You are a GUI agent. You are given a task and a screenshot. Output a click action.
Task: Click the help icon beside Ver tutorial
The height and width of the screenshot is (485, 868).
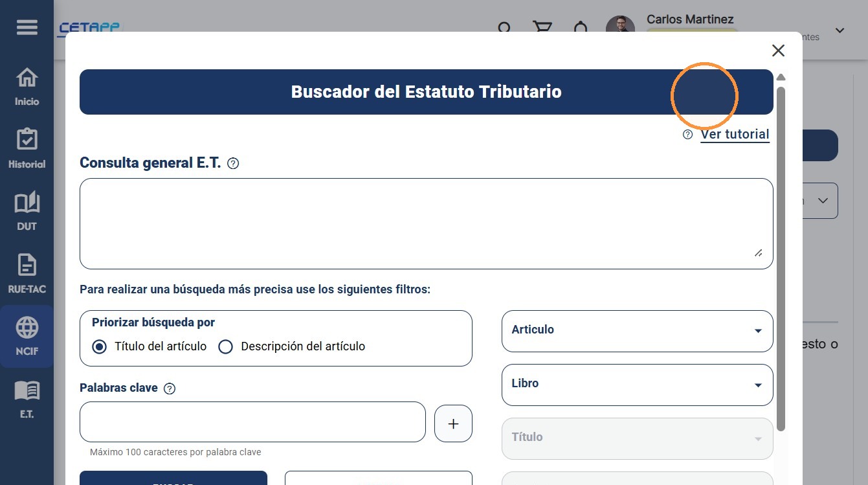pos(687,135)
